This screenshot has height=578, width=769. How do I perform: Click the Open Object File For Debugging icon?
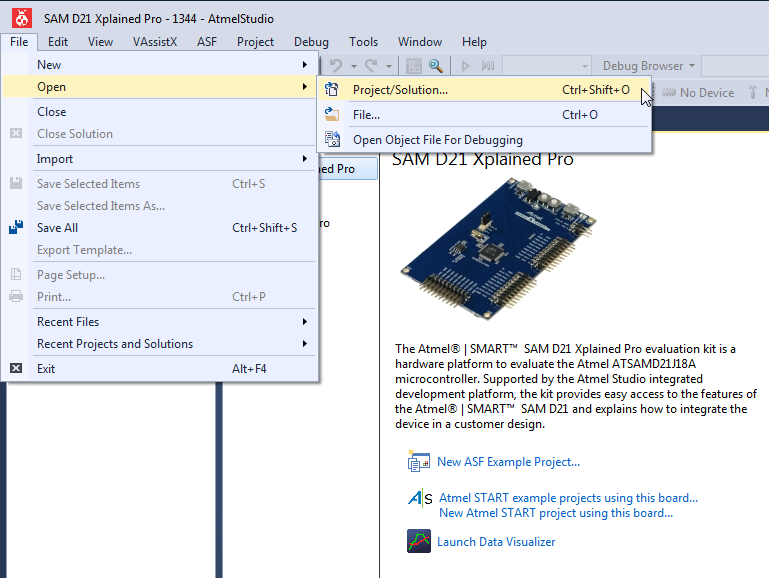(333, 140)
